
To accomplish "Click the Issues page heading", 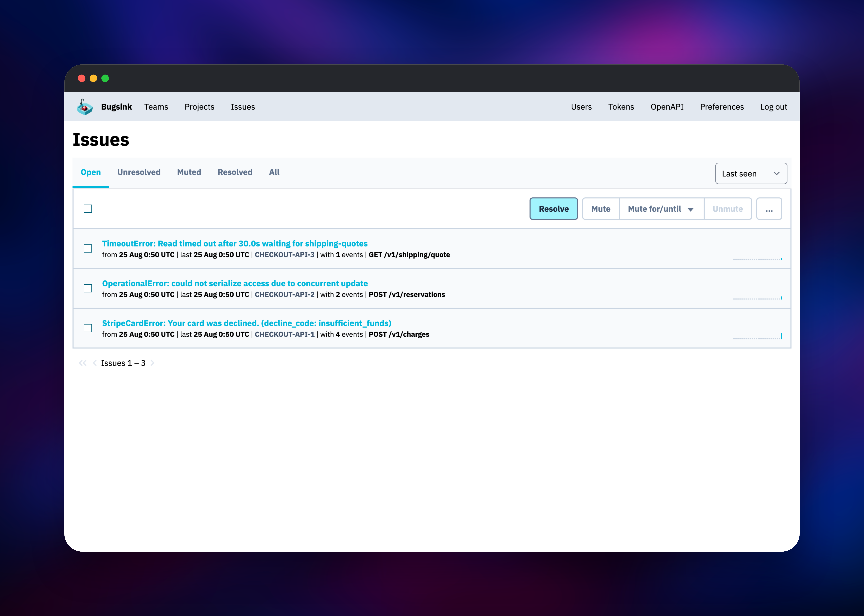I will pyautogui.click(x=101, y=140).
